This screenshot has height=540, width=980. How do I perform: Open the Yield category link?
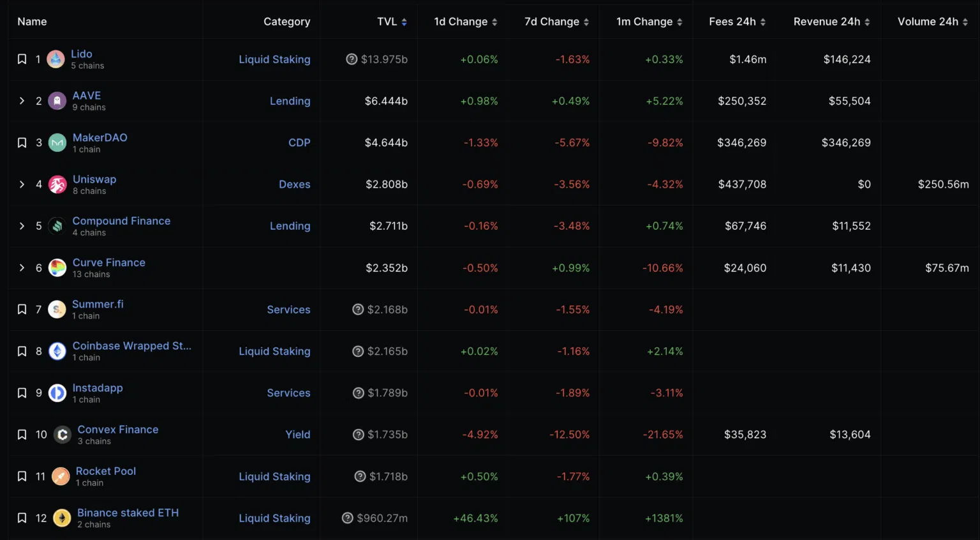[x=298, y=435]
